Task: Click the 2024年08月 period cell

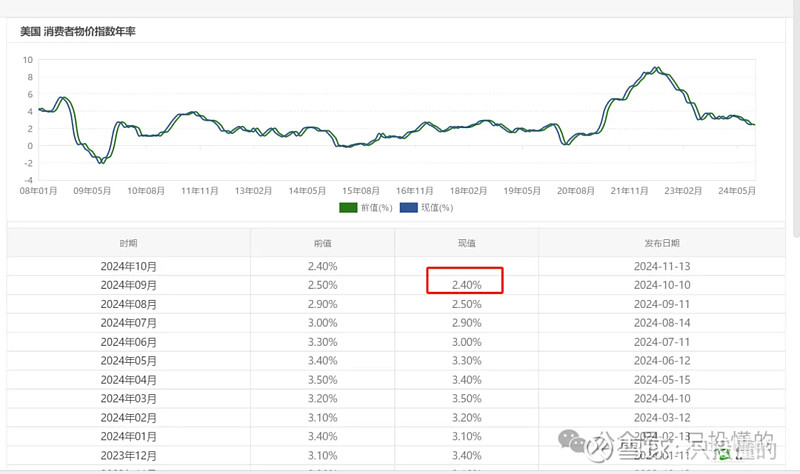Action: (x=129, y=304)
